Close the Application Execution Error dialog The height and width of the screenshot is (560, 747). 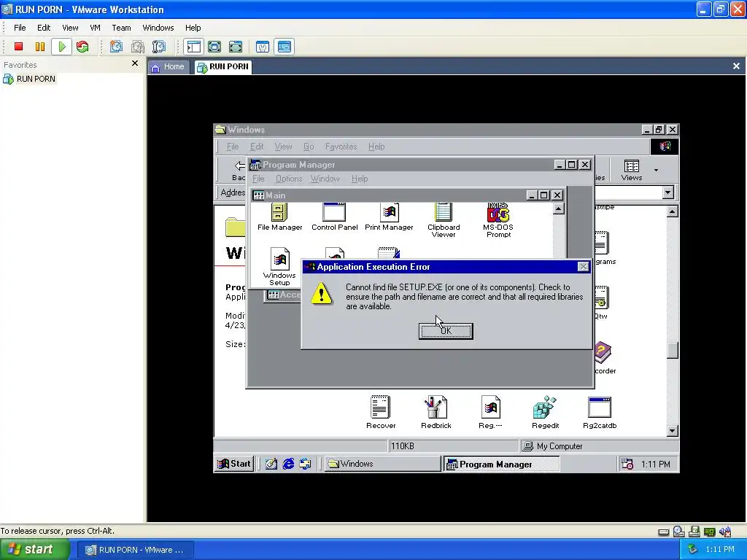[583, 267]
